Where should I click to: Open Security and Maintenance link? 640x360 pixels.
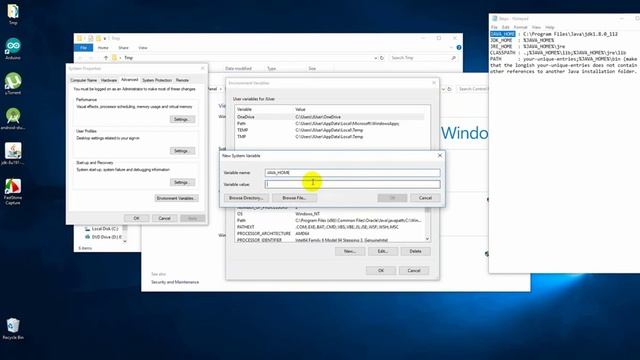point(175,282)
